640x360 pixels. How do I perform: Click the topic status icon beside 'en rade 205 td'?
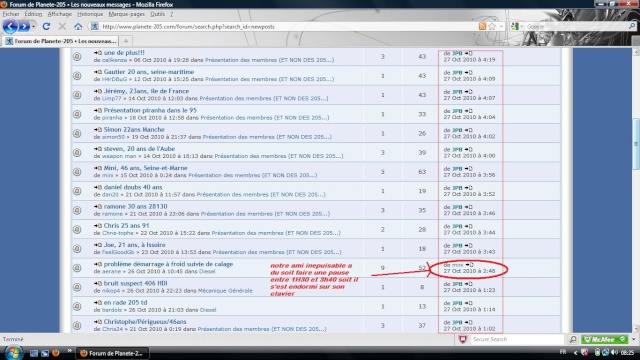(77, 306)
